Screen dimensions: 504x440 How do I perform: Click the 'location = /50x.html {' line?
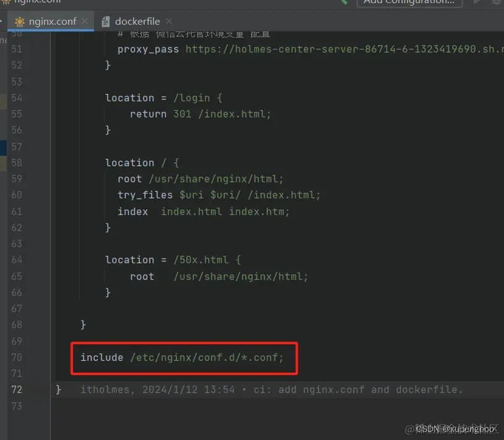[173, 260]
